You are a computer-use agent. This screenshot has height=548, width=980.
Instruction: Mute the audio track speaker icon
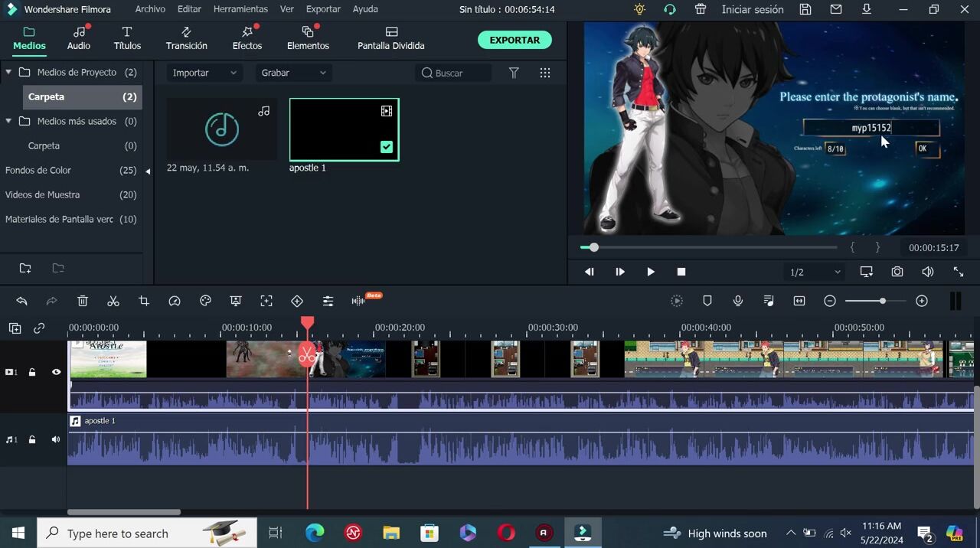point(56,440)
